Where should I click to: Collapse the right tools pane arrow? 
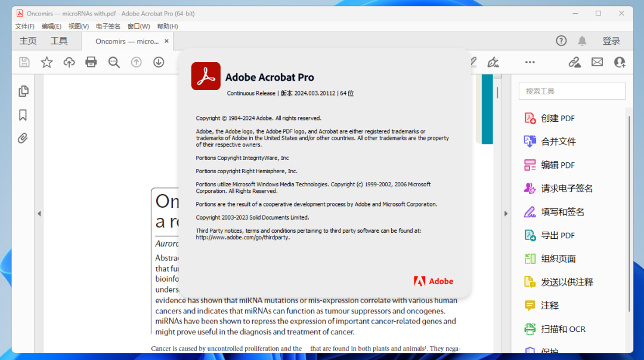tap(506, 214)
